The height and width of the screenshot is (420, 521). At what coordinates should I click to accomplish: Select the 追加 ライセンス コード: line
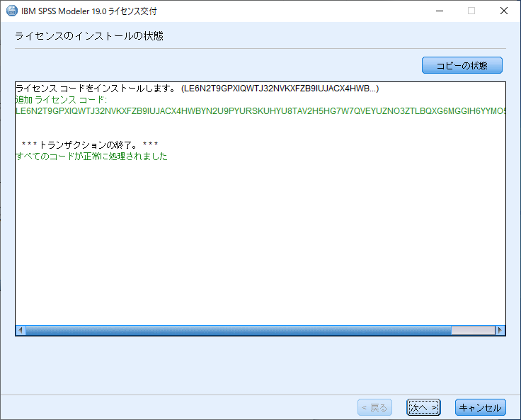pyautogui.click(x=61, y=100)
